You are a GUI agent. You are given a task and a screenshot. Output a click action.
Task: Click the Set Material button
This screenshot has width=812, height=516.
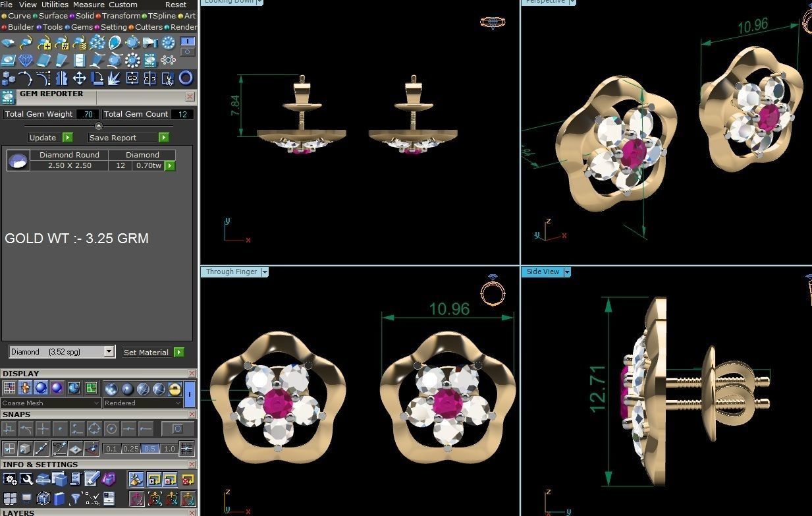click(x=153, y=353)
